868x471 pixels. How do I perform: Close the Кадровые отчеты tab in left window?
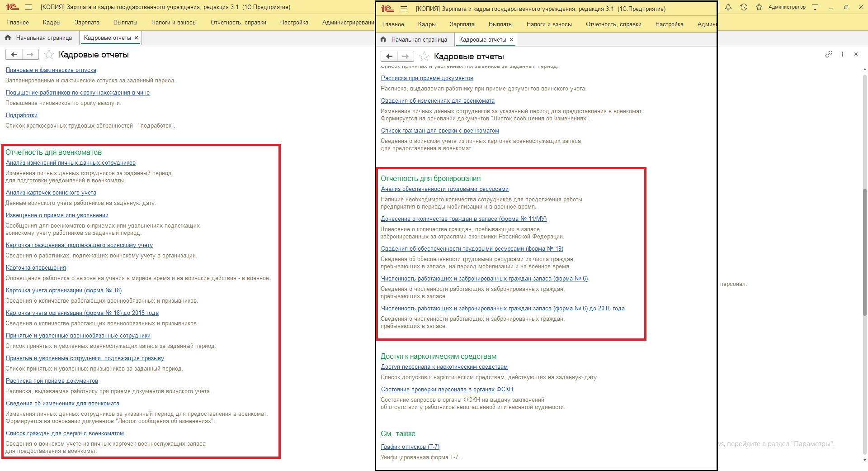pyautogui.click(x=136, y=38)
